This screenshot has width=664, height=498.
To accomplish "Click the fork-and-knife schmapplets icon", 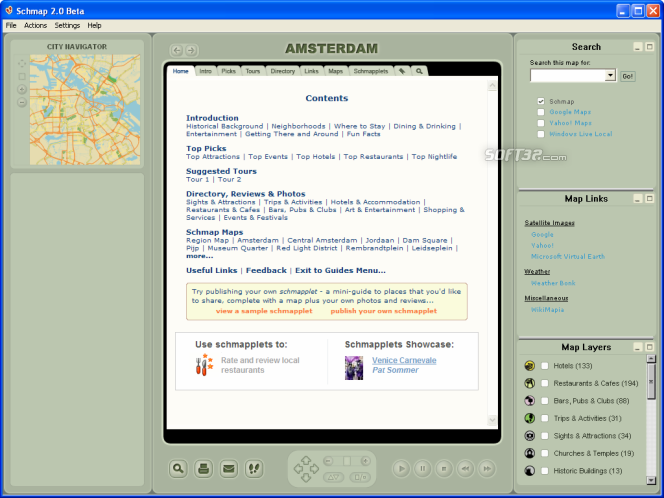I will 204,365.
